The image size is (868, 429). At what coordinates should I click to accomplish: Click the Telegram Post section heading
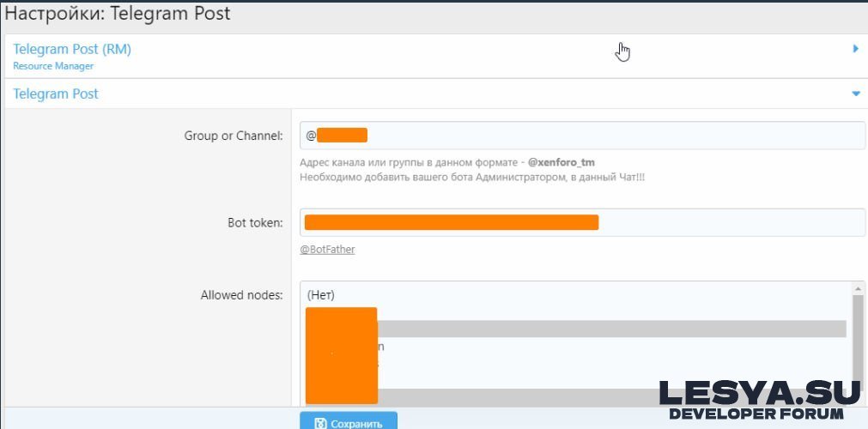point(55,94)
